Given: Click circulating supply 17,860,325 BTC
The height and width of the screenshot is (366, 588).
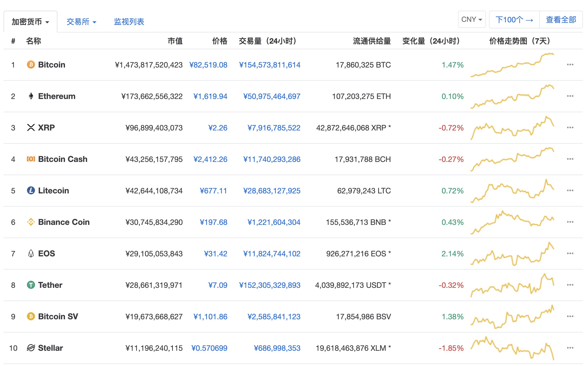Looking at the screenshot, I should (363, 65).
